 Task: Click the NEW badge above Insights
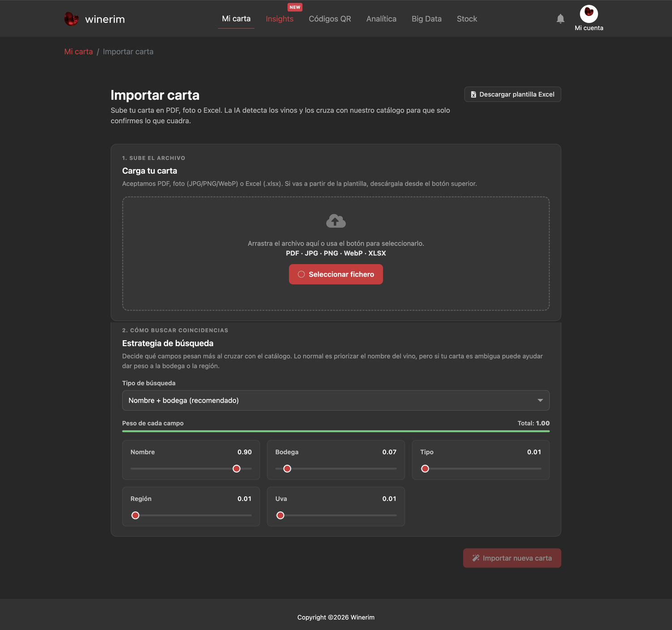(x=295, y=7)
